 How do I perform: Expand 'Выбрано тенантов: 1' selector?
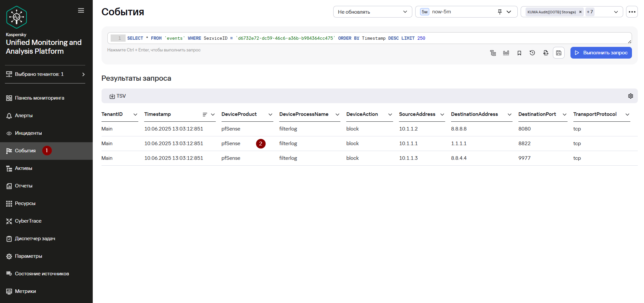[x=45, y=74]
